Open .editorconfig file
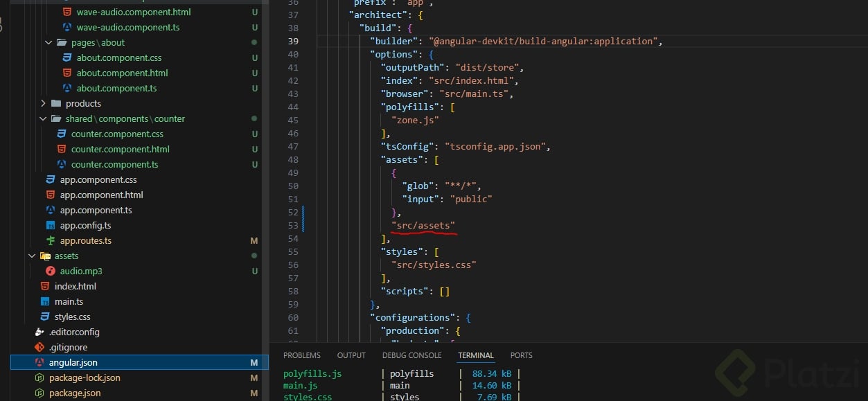Image resolution: width=868 pixels, height=401 pixels. click(74, 332)
